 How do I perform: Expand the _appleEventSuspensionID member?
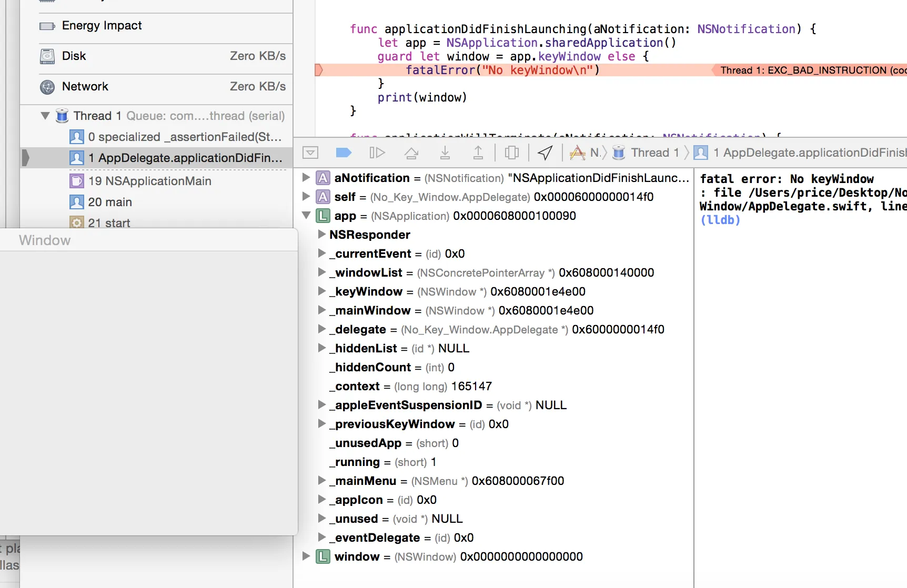pos(321,405)
